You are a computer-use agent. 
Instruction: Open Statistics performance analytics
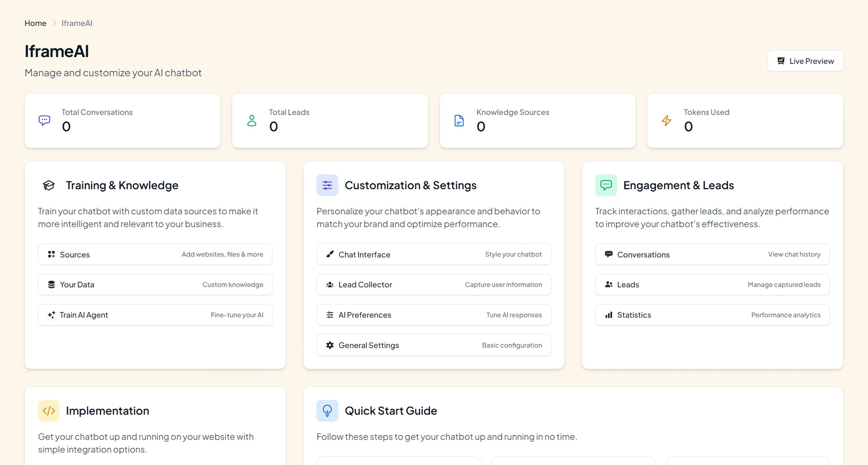pos(712,315)
